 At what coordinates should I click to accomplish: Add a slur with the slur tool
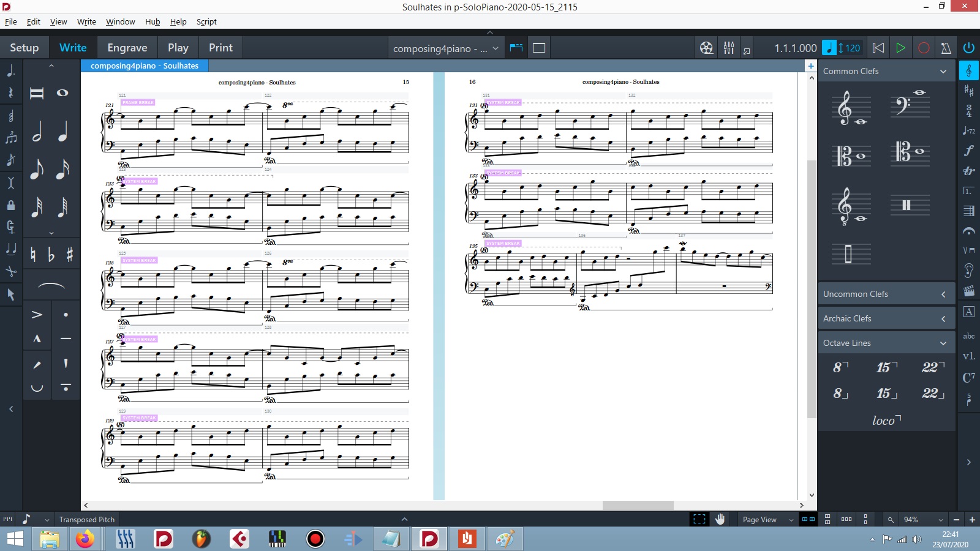point(51,285)
